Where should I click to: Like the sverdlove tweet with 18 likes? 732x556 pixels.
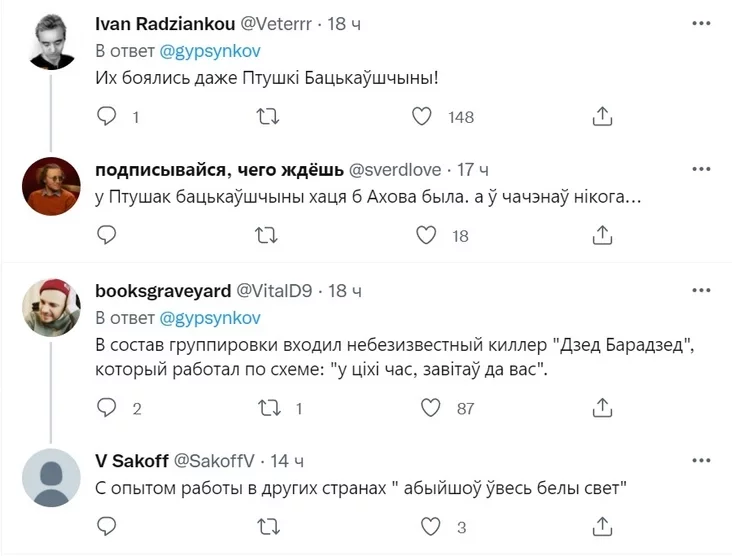pos(424,236)
